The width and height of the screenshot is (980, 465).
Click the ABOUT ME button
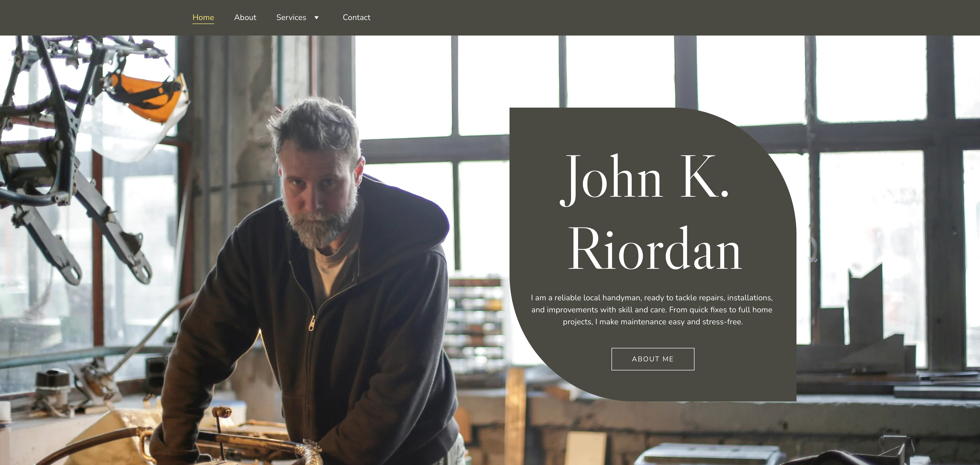(x=653, y=359)
